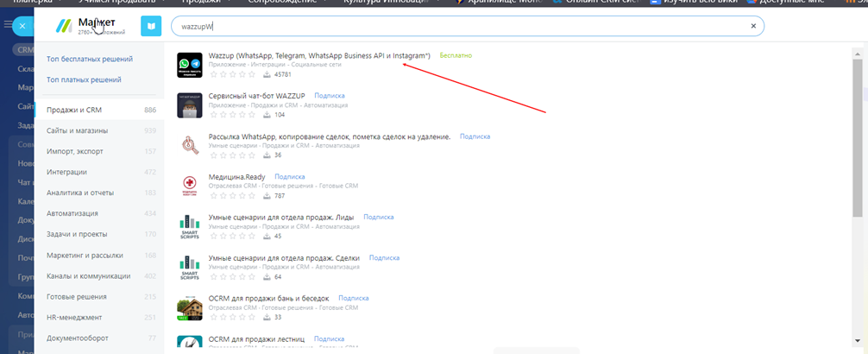Screen dimensions: 868x354
Task: Select the Задачи и проекты category
Action: [x=99, y=234]
